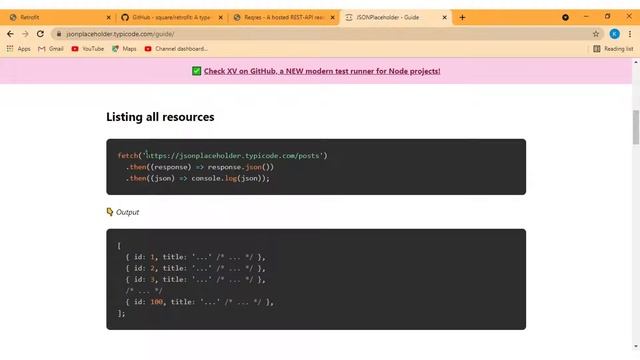The image size is (640, 360).
Task: Open the Channel dashboard bookmark
Action: coord(176,49)
